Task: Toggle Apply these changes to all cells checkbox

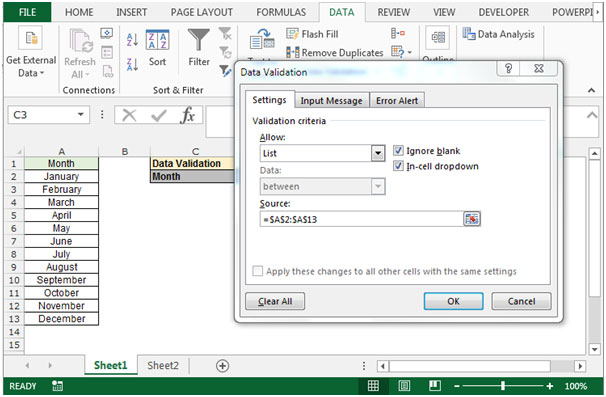Action: click(257, 271)
